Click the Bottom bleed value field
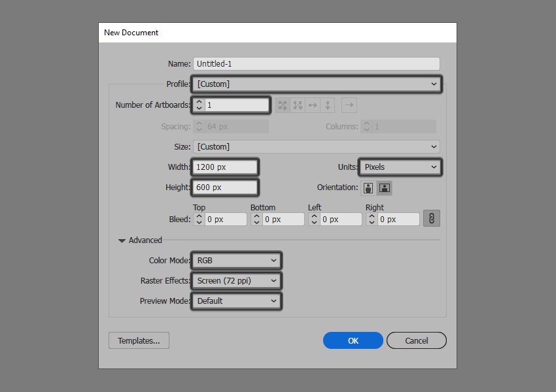 (283, 220)
